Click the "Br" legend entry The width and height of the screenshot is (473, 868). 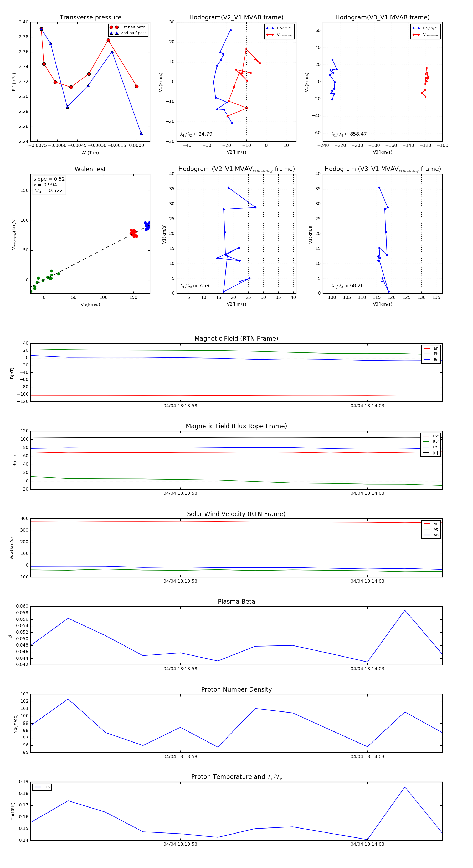[x=431, y=349]
